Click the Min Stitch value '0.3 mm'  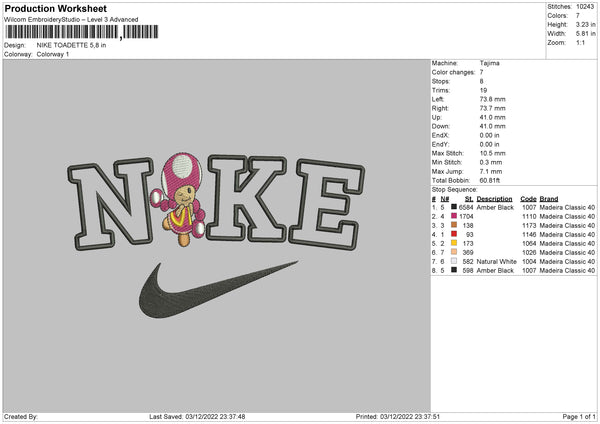(491, 162)
